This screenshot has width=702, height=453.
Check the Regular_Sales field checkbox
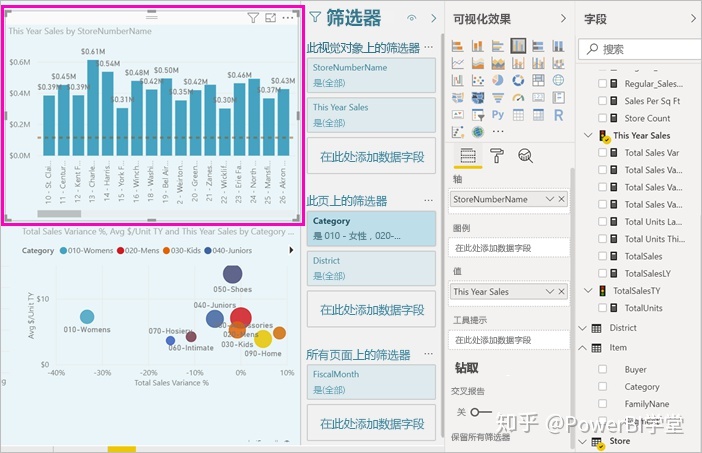click(x=603, y=84)
